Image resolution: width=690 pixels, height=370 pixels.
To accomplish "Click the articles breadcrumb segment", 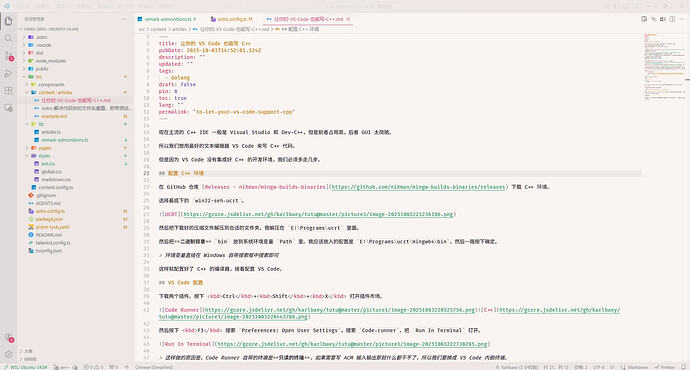I will point(179,29).
